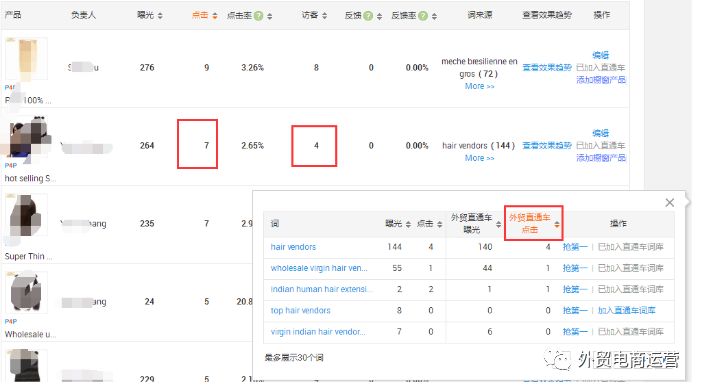Sort main table by 反馈率 column arrows
702x391 pixels.
(434, 16)
